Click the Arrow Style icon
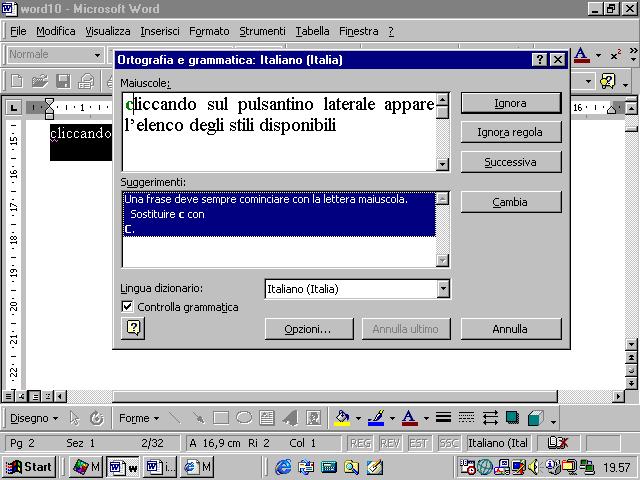 [x=490, y=418]
